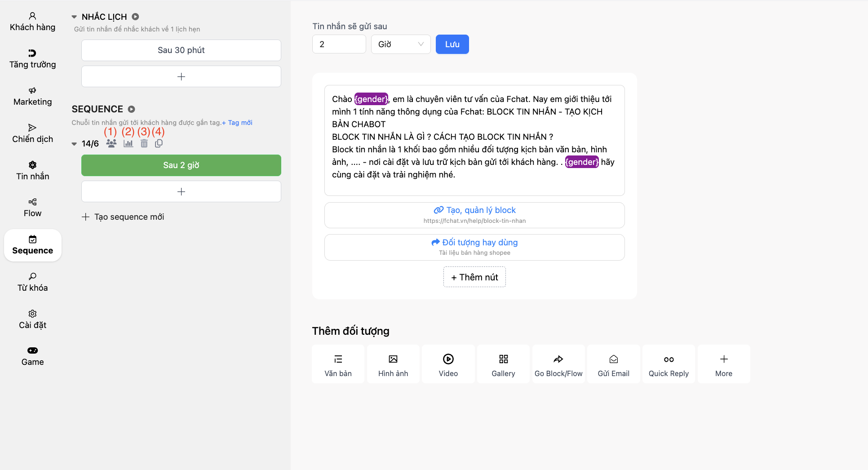Click Thêm nút to add button
Viewport: 868px width, 470px height.
click(474, 277)
